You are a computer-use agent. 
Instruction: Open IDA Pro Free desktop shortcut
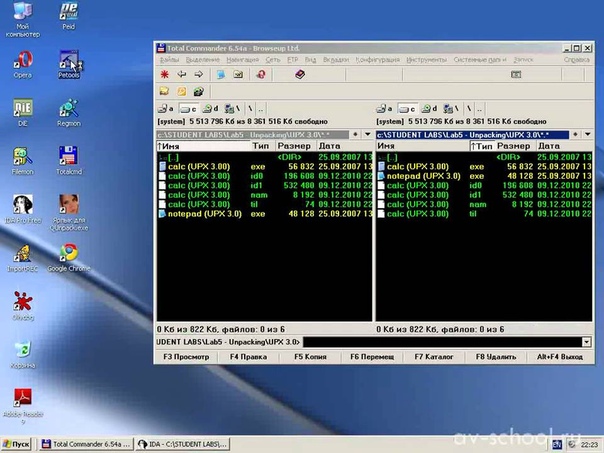pyautogui.click(x=23, y=210)
